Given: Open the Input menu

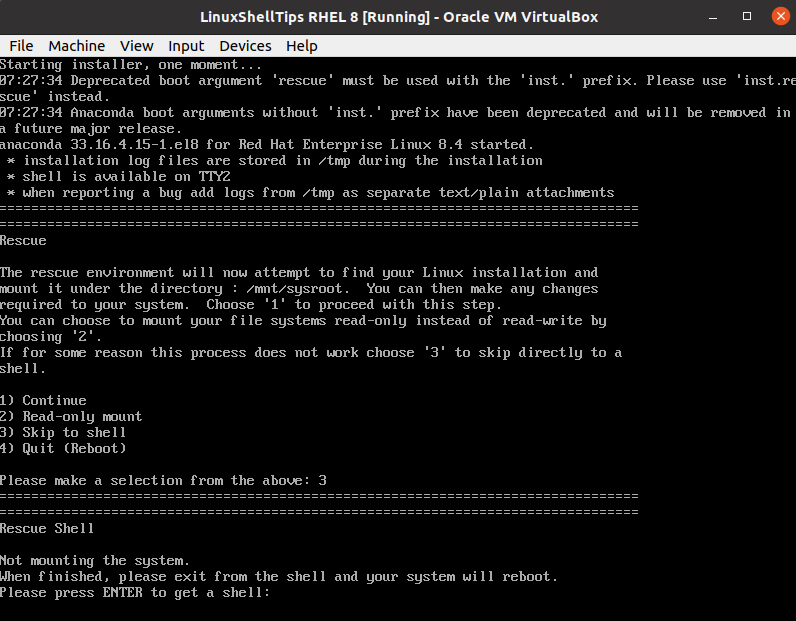Looking at the screenshot, I should pyautogui.click(x=186, y=46).
